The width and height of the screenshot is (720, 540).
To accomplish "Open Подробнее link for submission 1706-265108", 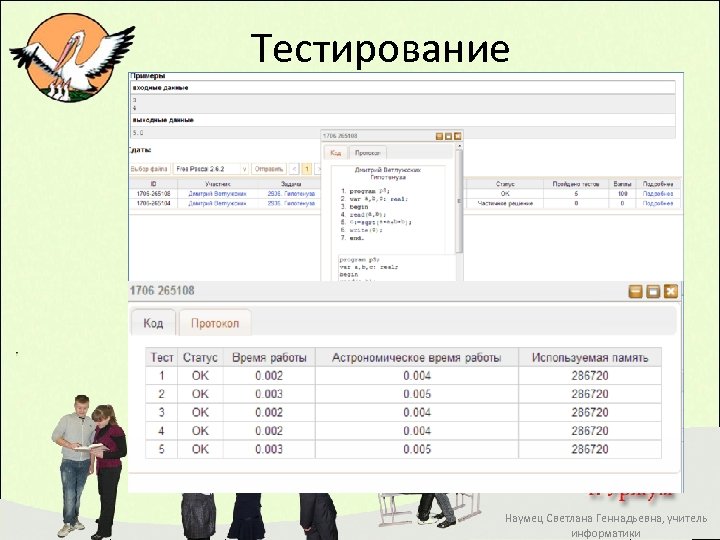I will tap(658, 194).
